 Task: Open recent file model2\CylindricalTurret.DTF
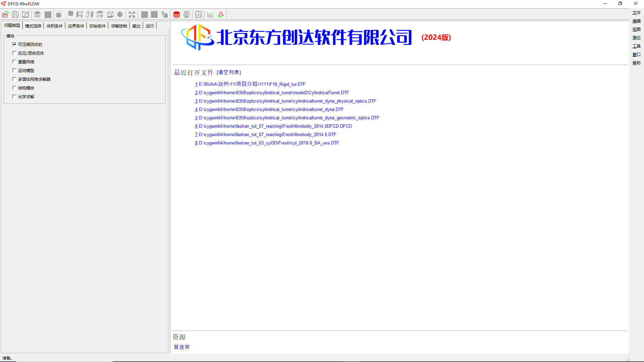coord(272,93)
